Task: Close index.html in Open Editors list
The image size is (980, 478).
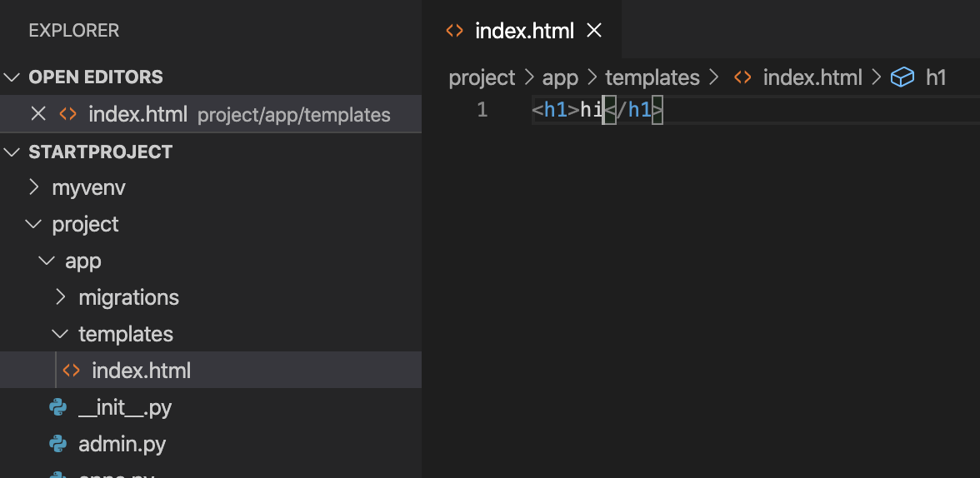Action: [x=38, y=114]
